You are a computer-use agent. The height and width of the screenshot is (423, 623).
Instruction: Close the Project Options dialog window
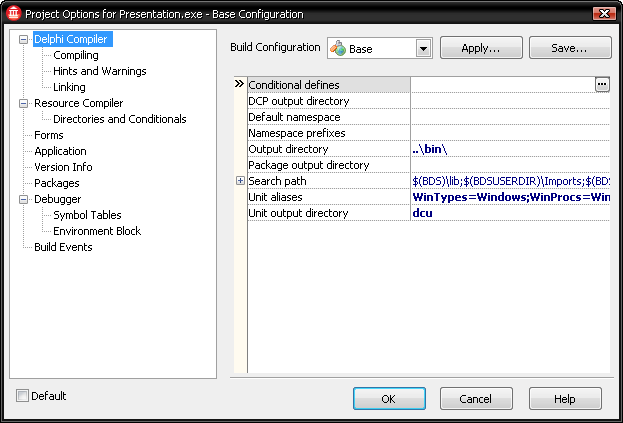tap(604, 14)
